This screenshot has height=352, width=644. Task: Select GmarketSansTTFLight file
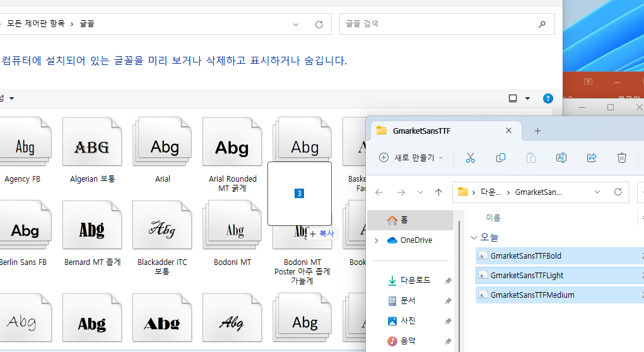tap(560, 276)
